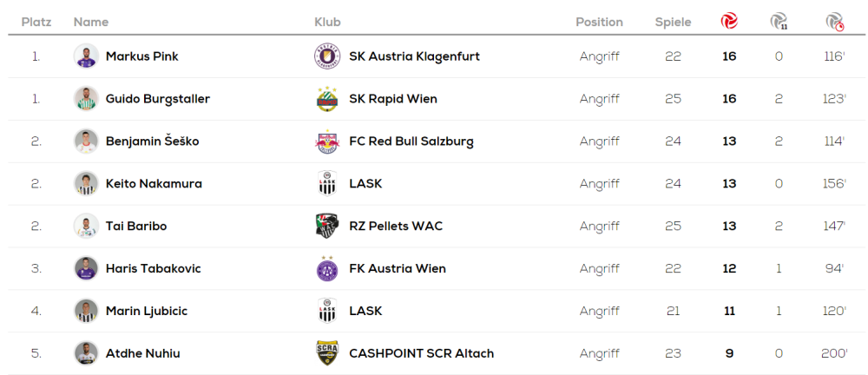The image size is (868, 375).
Task: Sort by the Platz column header
Action: click(x=36, y=22)
